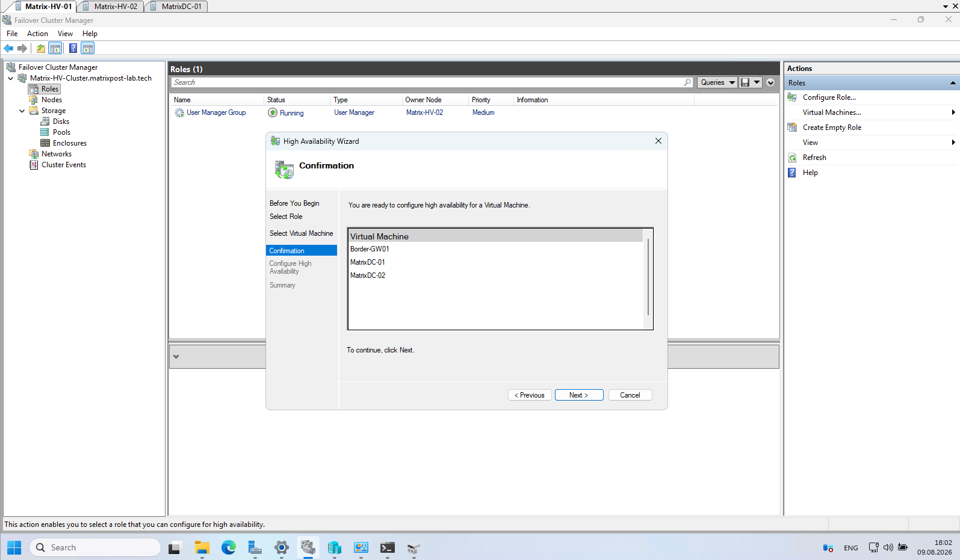Viewport: 960px width, 560px height.
Task: Launch Microsoft Edge from the taskbar
Action: (229, 547)
